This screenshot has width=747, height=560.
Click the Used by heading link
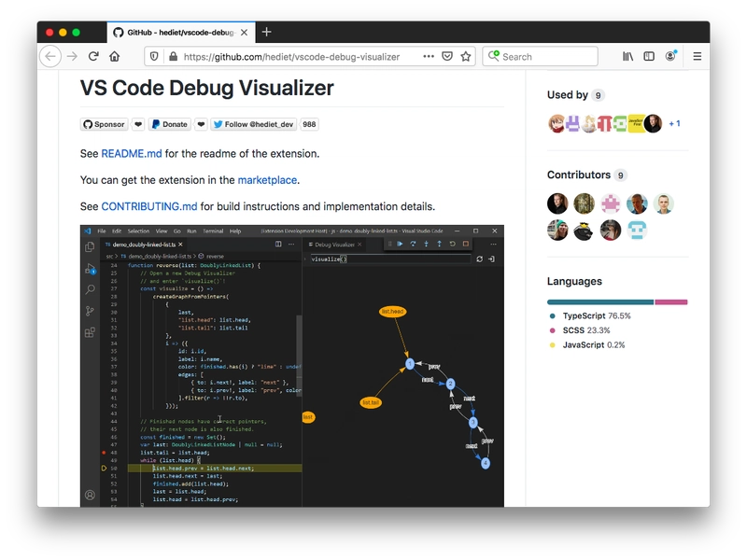tap(575, 95)
